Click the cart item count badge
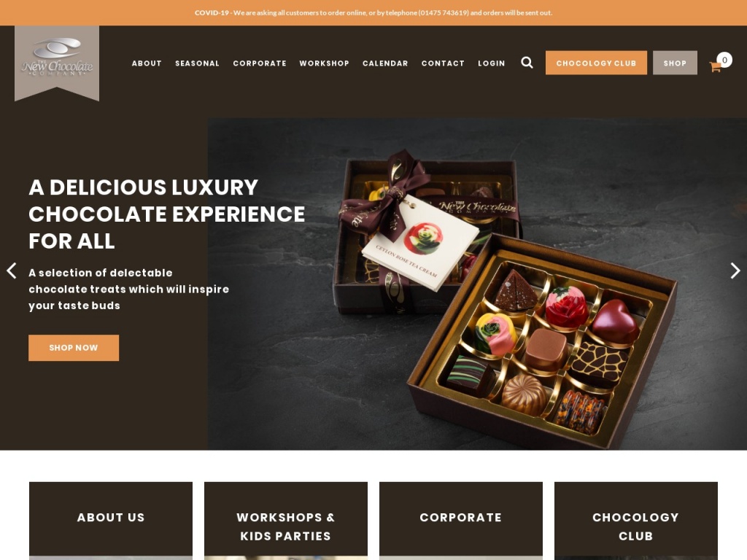Screen dimensions: 747x560 [x=724, y=60]
